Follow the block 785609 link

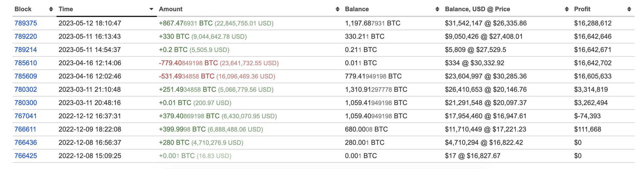(26, 76)
